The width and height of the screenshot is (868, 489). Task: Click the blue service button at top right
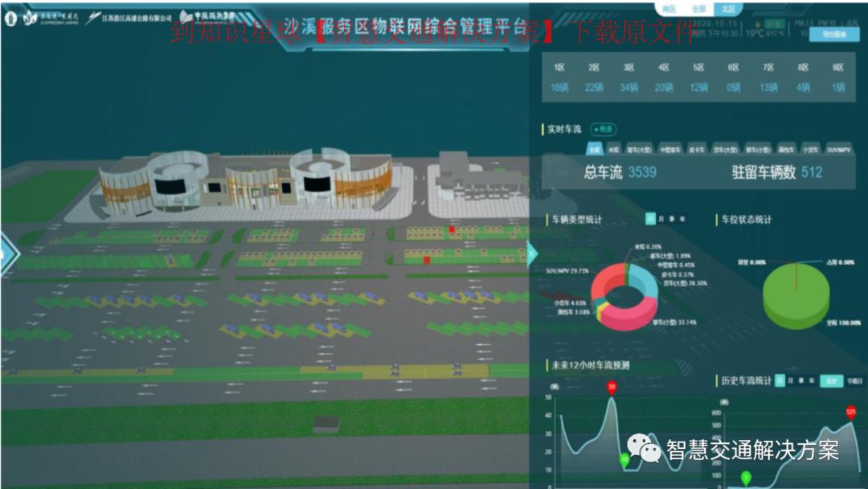[834, 34]
